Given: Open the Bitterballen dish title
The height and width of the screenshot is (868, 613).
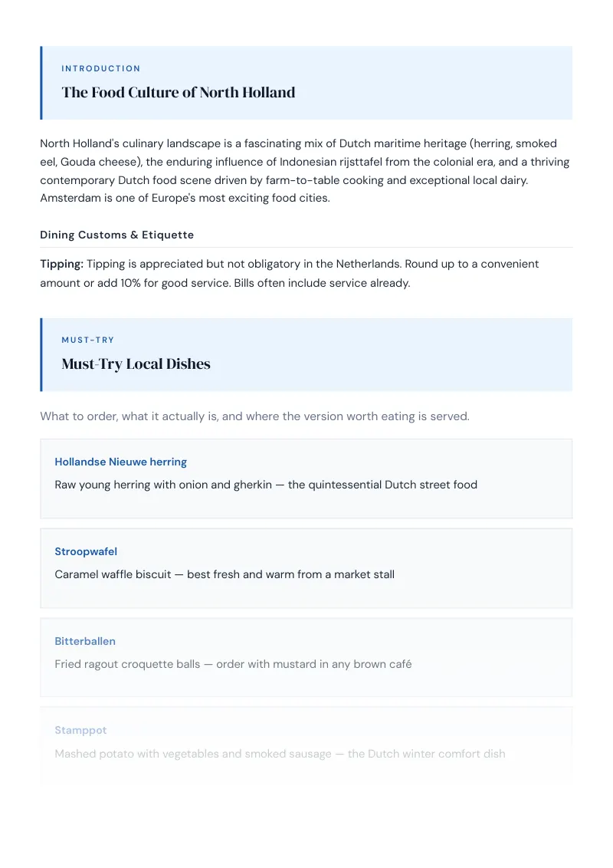Looking at the screenshot, I should (85, 641).
